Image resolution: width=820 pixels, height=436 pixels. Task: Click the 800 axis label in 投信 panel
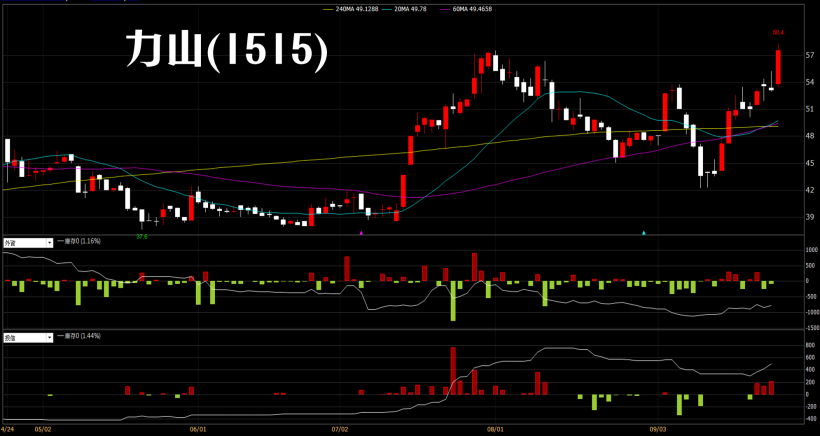pos(810,346)
